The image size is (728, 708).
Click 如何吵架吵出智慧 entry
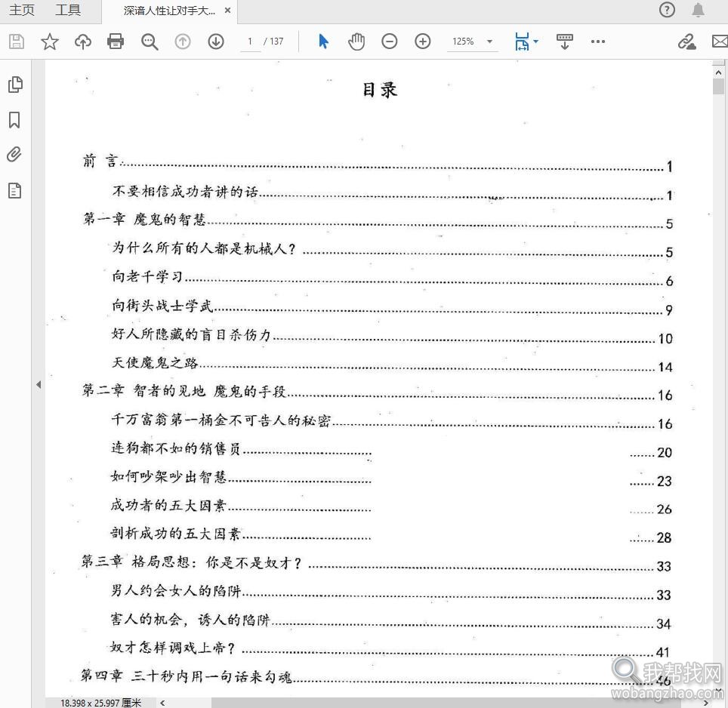click(x=391, y=478)
